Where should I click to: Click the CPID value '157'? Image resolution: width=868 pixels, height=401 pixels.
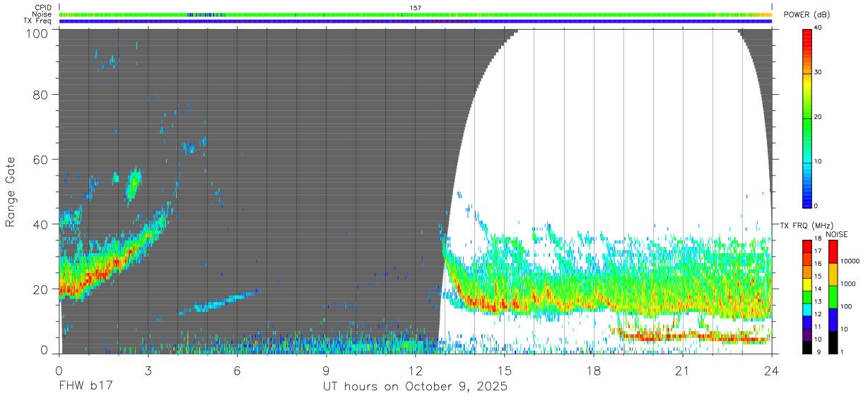point(416,8)
